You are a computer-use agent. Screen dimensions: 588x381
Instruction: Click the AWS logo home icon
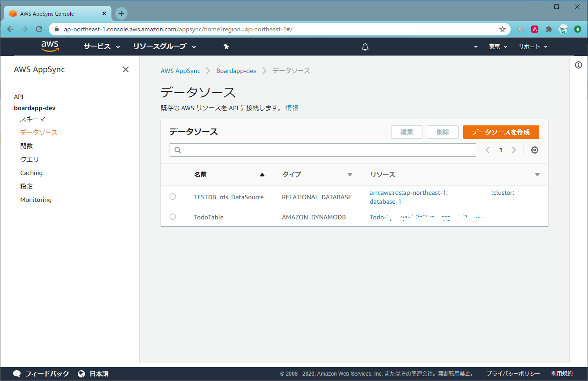[x=50, y=46]
